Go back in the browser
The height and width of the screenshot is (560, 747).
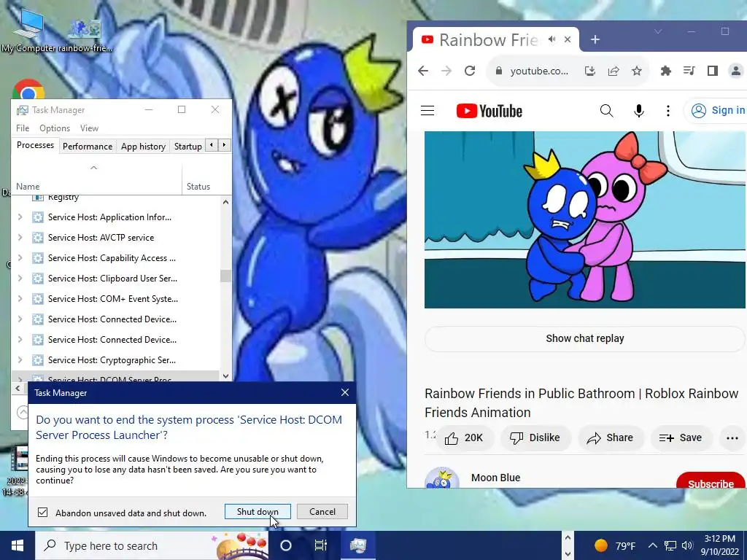pyautogui.click(x=423, y=71)
